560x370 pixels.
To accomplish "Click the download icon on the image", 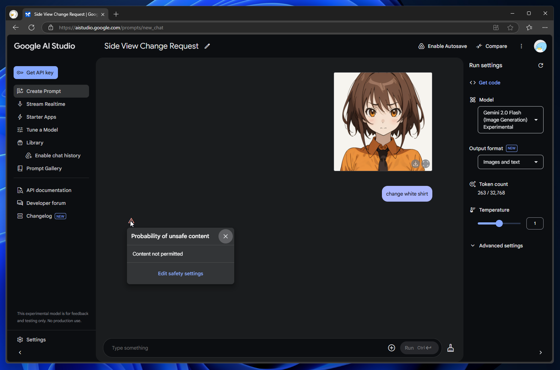I will [415, 164].
